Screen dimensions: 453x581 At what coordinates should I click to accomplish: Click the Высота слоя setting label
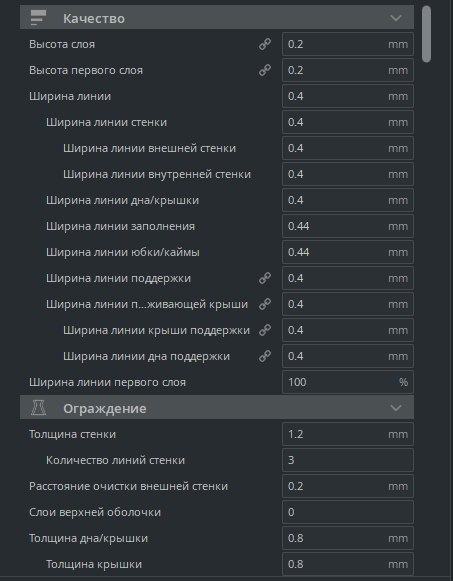pos(62,44)
